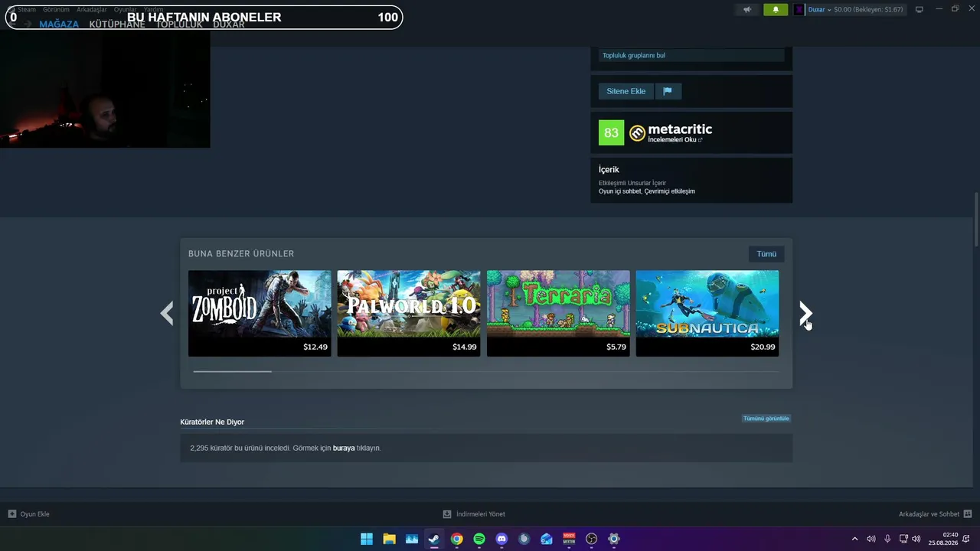Image resolution: width=980 pixels, height=551 pixels.
Task: Open the green notifications bell
Action: [x=776, y=10]
